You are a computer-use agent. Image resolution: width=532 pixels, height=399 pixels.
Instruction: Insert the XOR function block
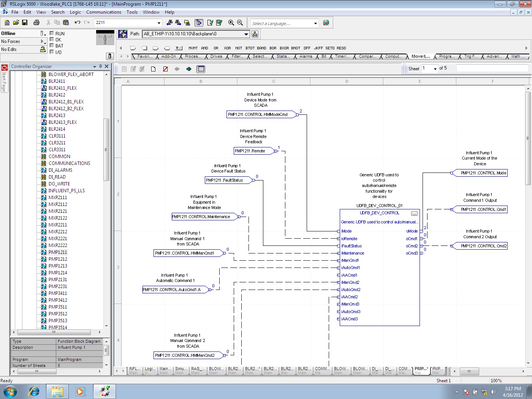tap(227, 48)
